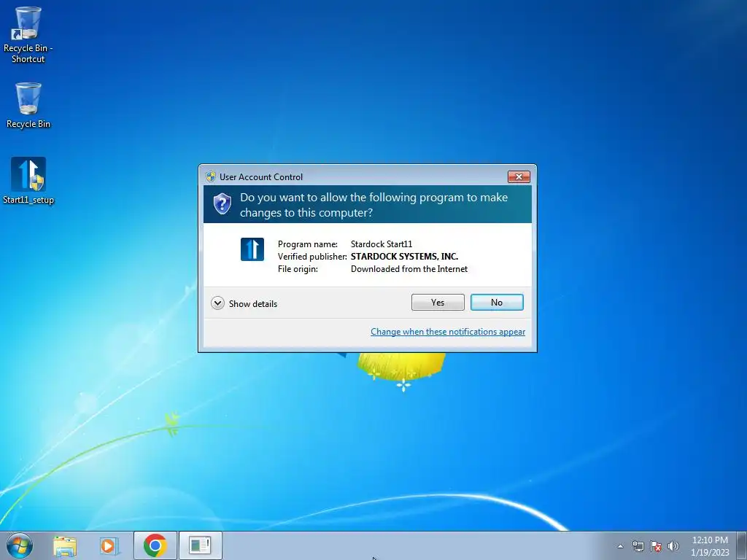Close the User Account Control dialog
The height and width of the screenshot is (560, 747).
tap(519, 176)
